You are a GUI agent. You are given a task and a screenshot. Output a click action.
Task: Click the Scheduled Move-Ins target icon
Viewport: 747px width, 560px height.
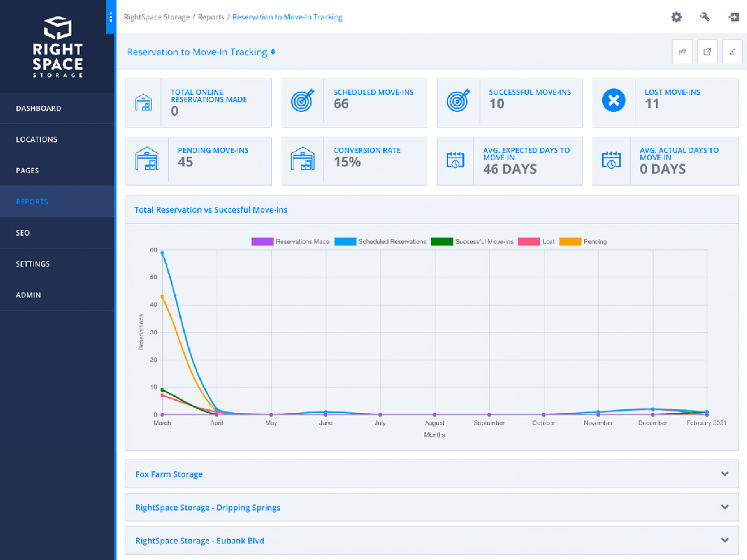[303, 100]
